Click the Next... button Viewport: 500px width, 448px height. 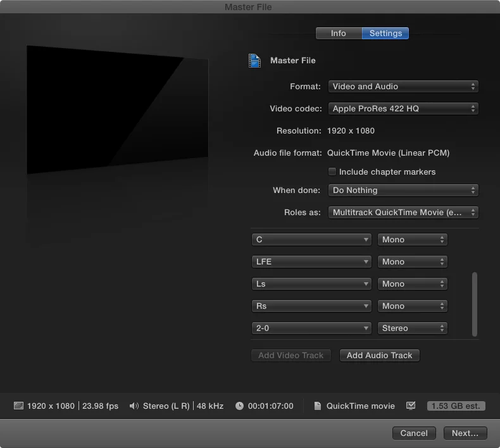(465, 433)
